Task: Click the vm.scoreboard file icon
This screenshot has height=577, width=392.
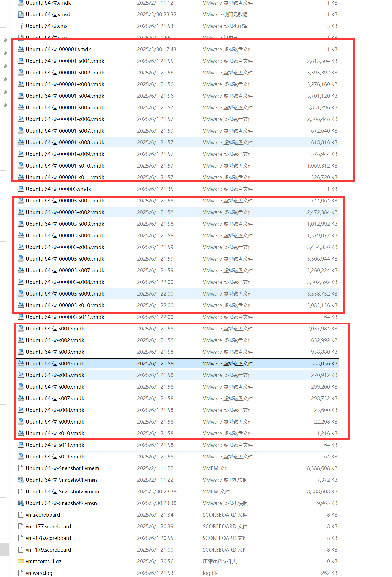Action: 21,515
